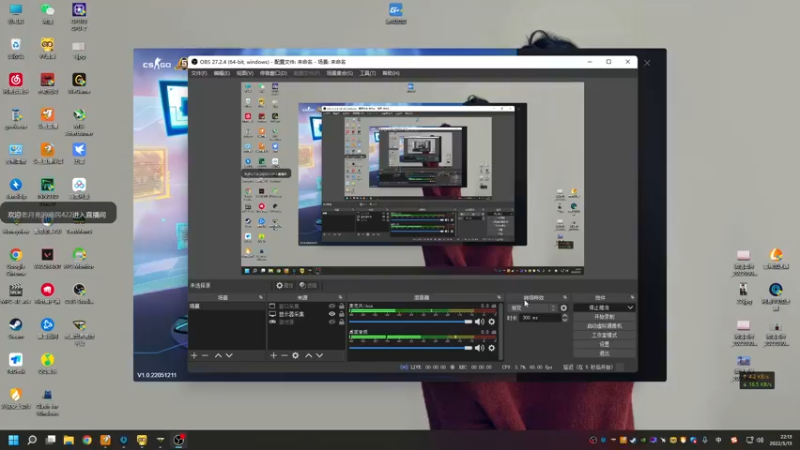Open File Explorer from the taskbar
Screen dimensions: 800x450
point(69,440)
